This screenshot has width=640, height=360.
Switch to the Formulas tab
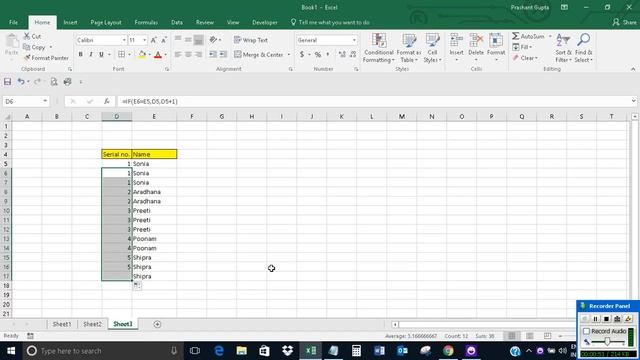pyautogui.click(x=146, y=22)
